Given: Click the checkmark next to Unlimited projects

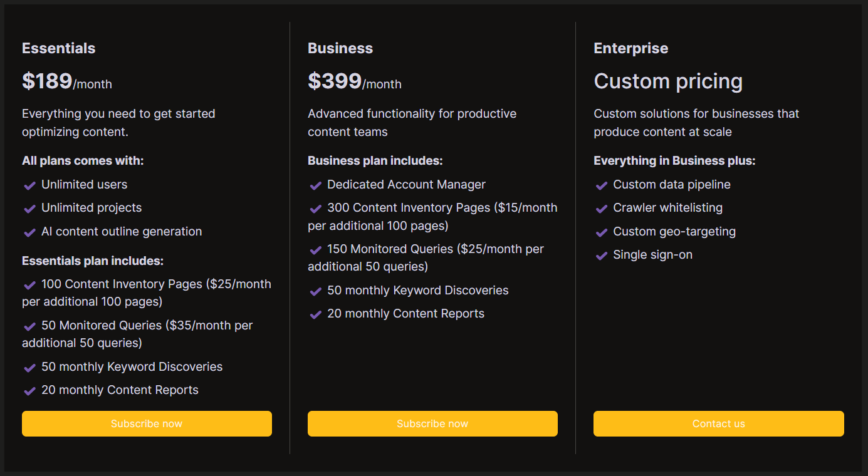Looking at the screenshot, I should coord(29,209).
